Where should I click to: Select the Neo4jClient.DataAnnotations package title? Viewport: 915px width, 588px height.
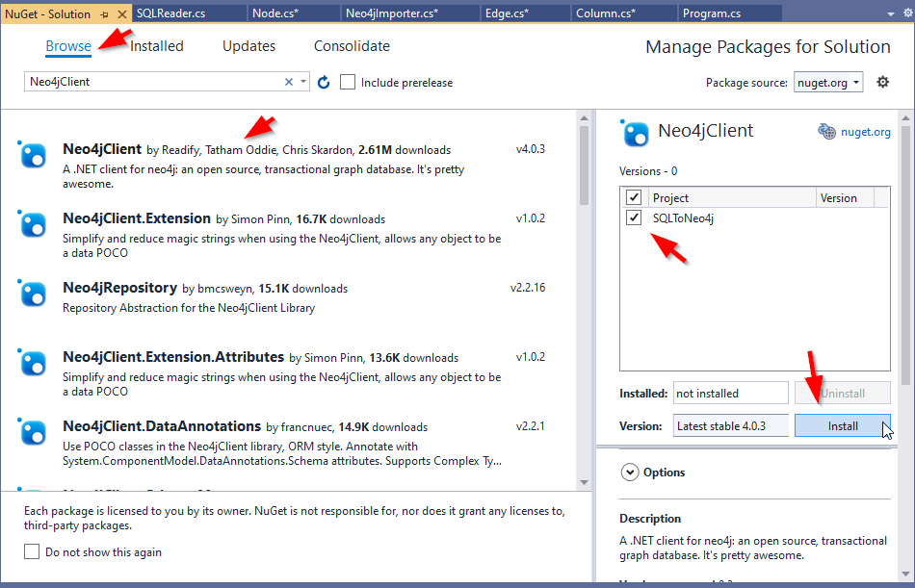click(x=162, y=427)
